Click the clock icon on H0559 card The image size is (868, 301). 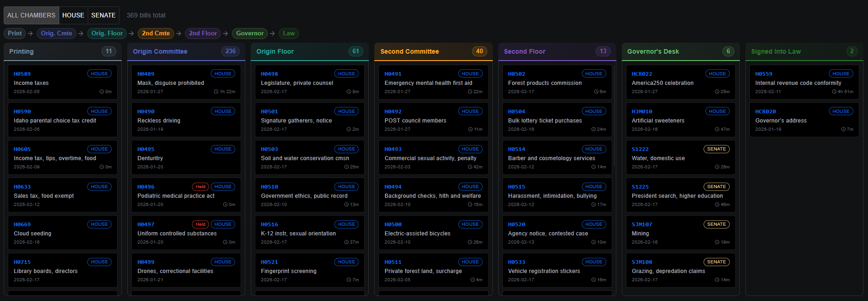tap(834, 92)
